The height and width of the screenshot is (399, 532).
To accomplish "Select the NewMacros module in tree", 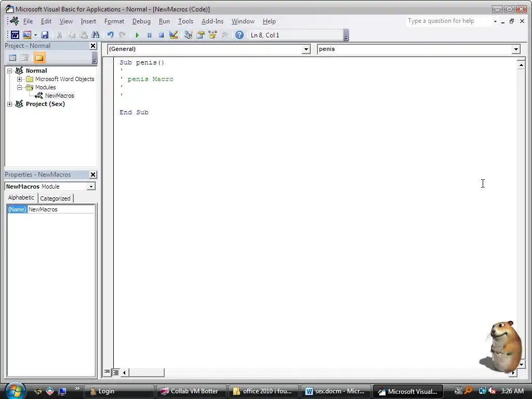I will (x=59, y=96).
